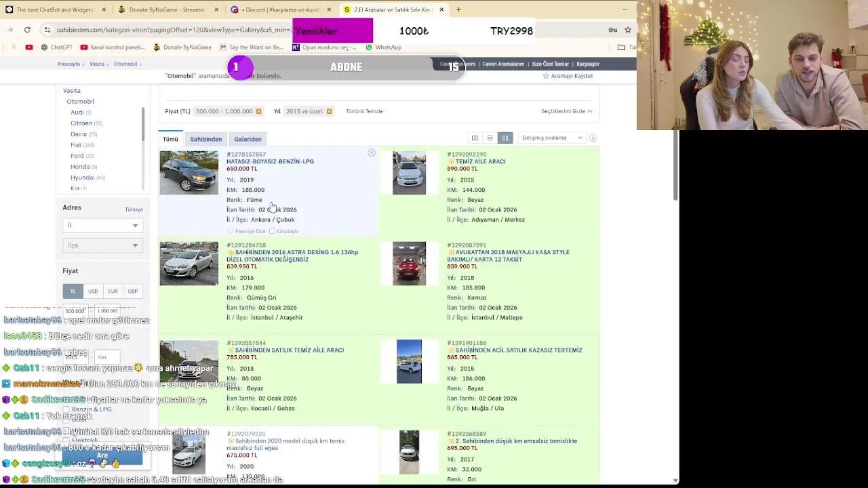Select Fiat in category list
This screenshot has width=868, height=488.
tap(76, 145)
